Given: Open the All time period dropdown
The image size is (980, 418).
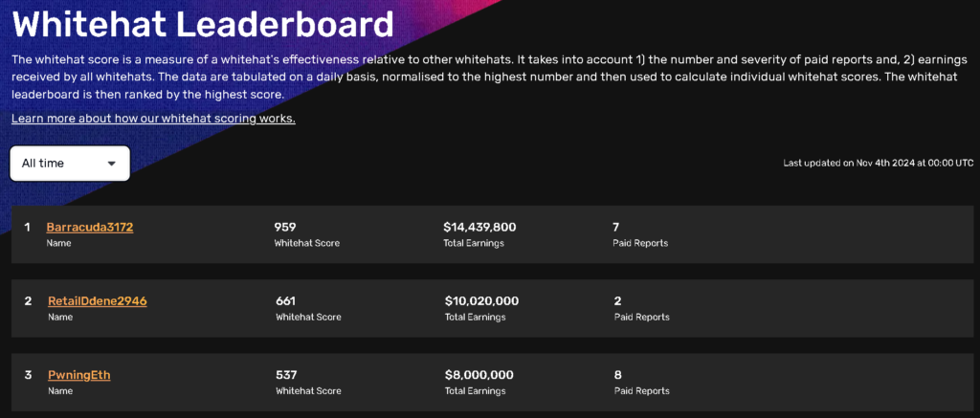Looking at the screenshot, I should 69,164.
